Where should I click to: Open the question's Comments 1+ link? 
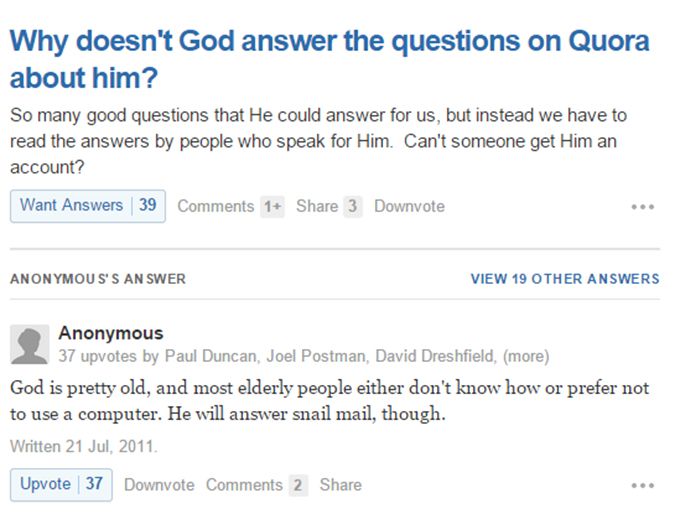[x=231, y=206]
